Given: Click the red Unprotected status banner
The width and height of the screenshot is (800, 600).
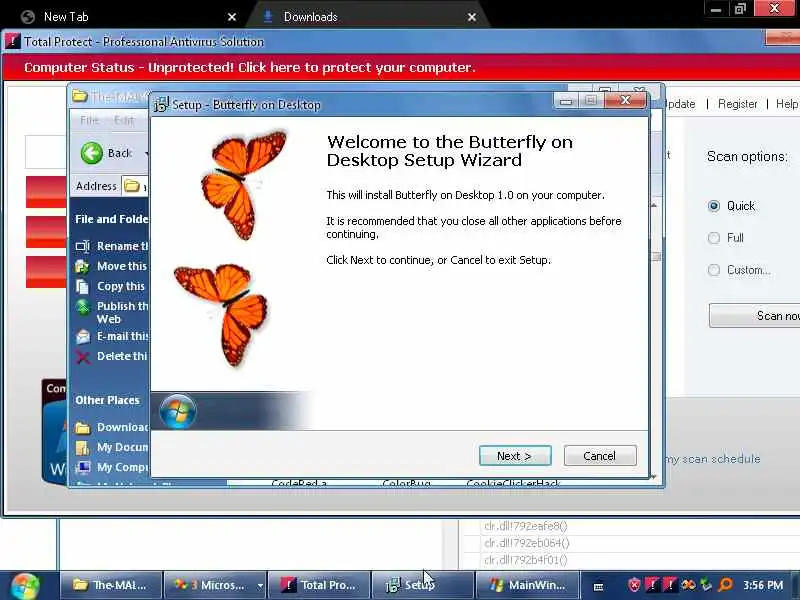Looking at the screenshot, I should [x=401, y=67].
